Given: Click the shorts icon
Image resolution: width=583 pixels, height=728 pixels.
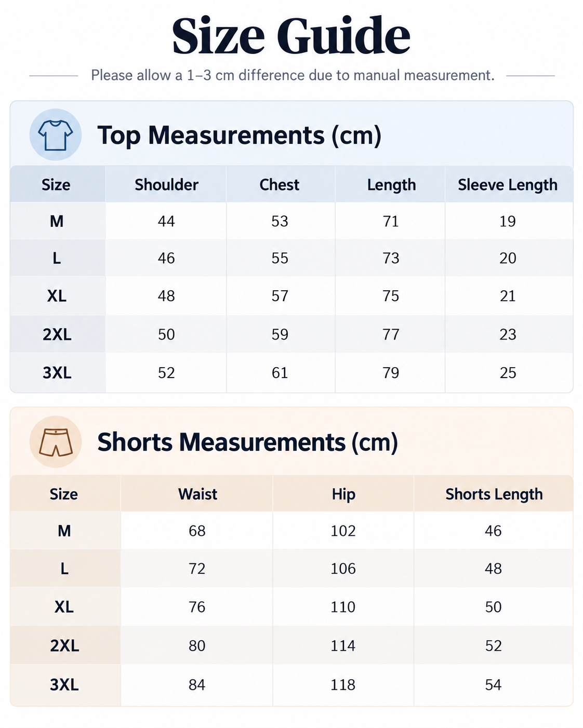Looking at the screenshot, I should click(56, 442).
